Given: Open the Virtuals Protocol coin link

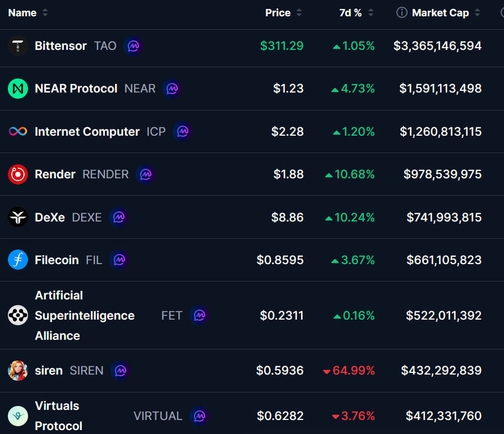Looking at the screenshot, I should [x=57, y=416].
